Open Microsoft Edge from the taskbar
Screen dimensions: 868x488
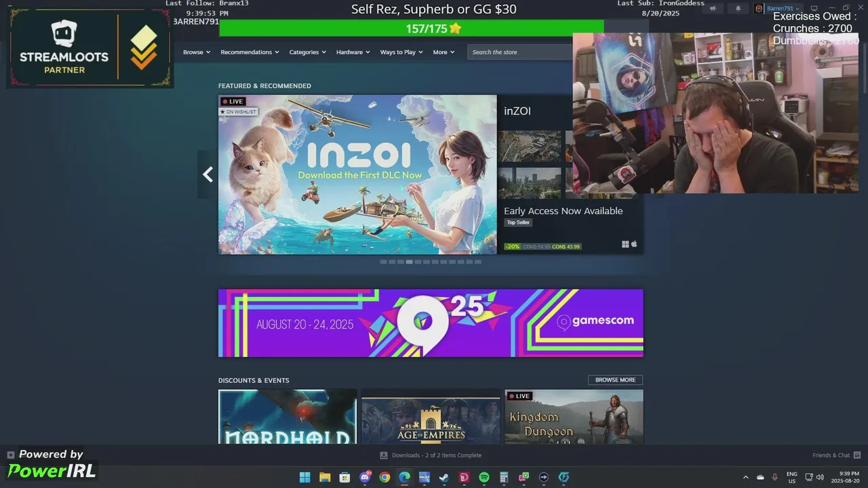pyautogui.click(x=404, y=477)
